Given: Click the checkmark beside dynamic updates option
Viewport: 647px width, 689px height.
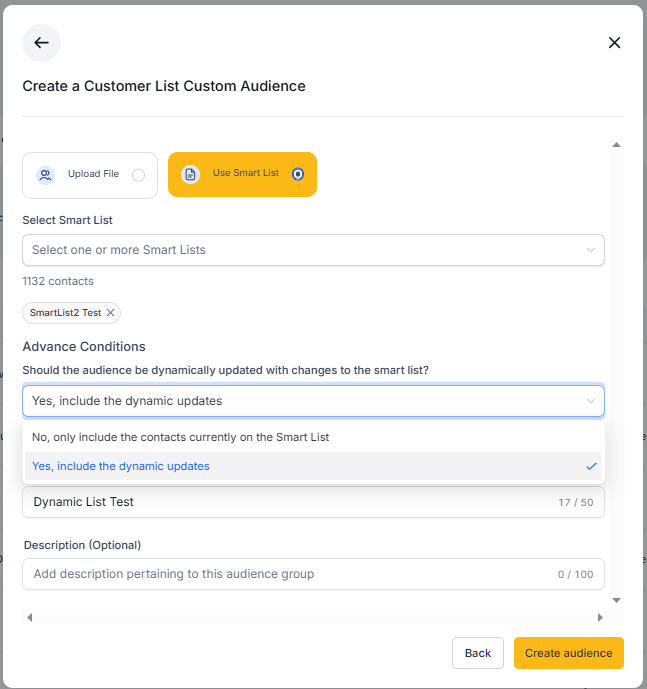Looking at the screenshot, I should [592, 466].
